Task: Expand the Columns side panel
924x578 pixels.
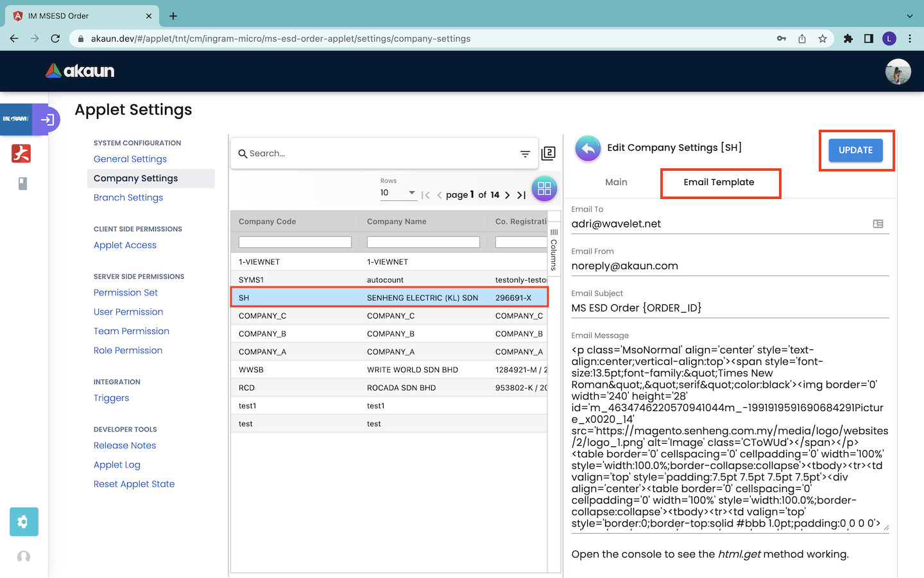Action: tap(554, 249)
